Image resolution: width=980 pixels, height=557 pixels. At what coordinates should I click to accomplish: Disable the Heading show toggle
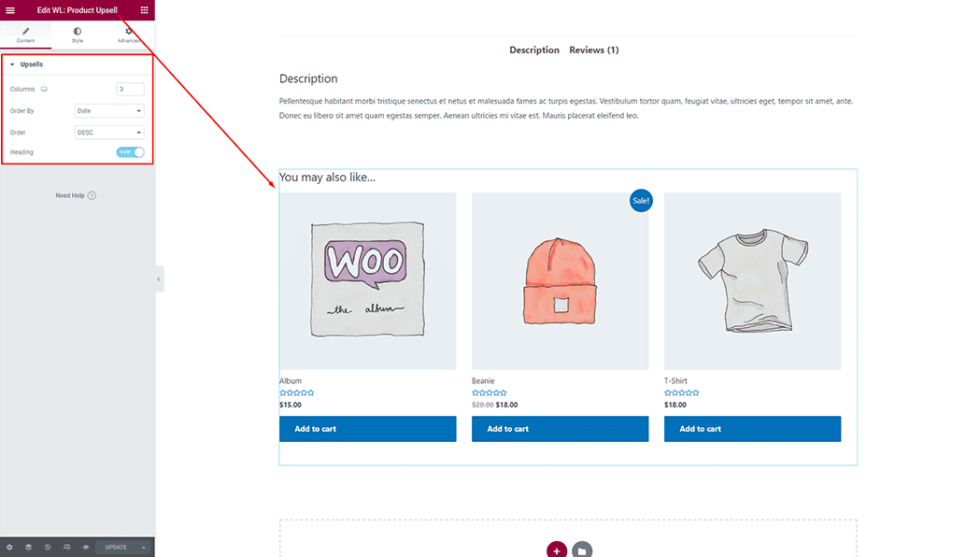[x=129, y=151]
